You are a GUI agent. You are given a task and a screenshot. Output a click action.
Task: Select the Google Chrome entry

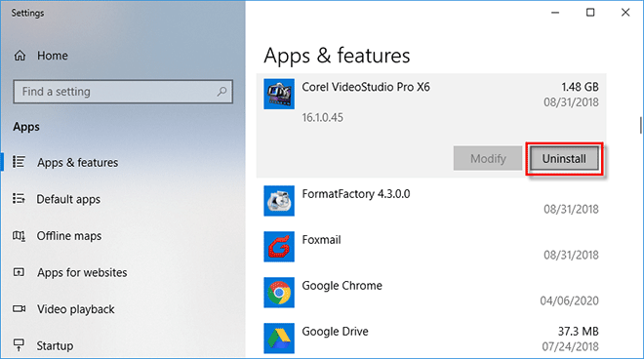click(x=431, y=293)
